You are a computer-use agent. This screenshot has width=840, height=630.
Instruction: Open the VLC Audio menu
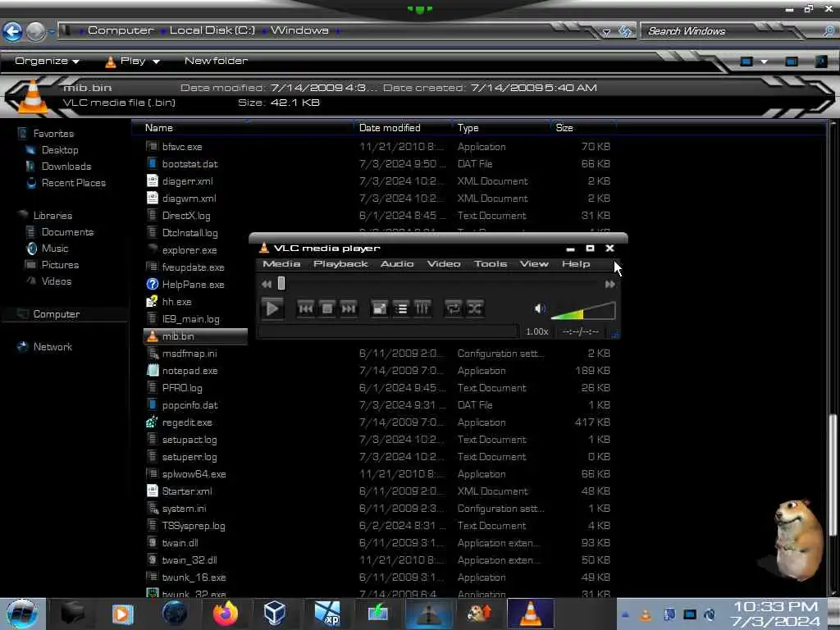pyautogui.click(x=397, y=263)
